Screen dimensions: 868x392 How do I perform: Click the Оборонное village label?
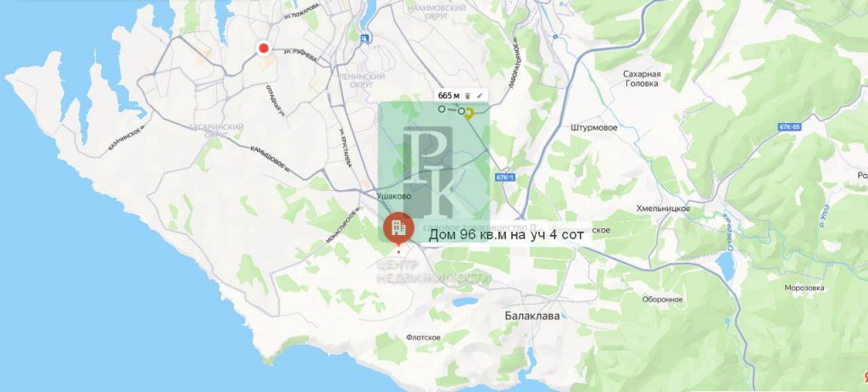(x=662, y=300)
